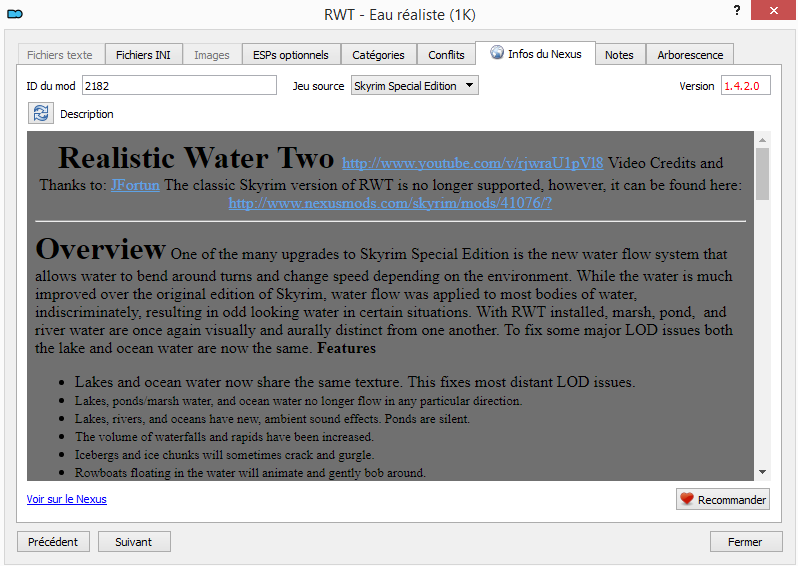Click the ID du mod input field

coord(179,86)
